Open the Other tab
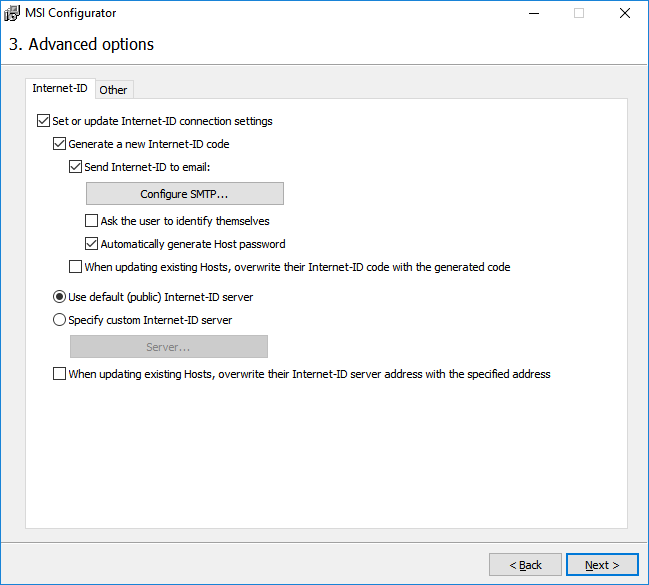The height and width of the screenshot is (585, 649). pyautogui.click(x=113, y=90)
